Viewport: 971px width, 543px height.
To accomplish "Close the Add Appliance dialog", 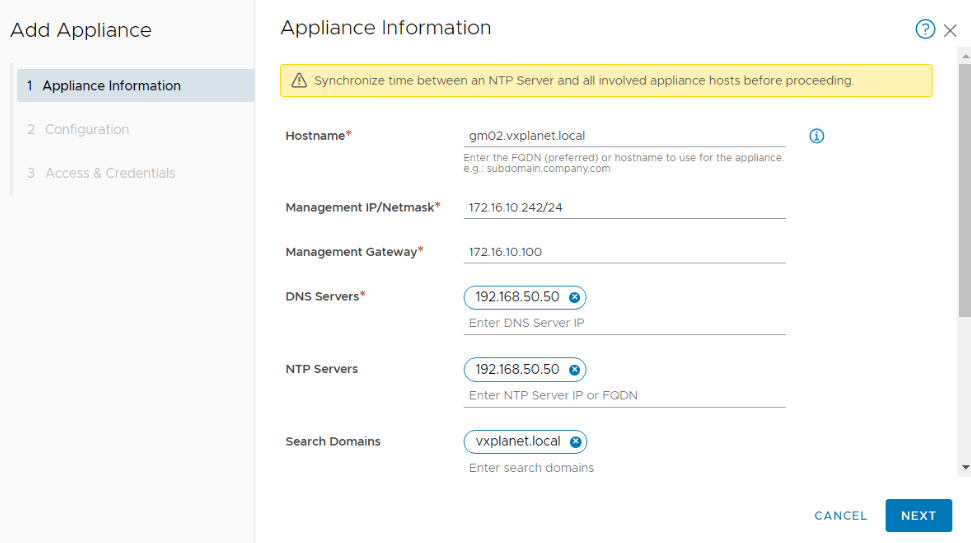I will pyautogui.click(x=950, y=31).
